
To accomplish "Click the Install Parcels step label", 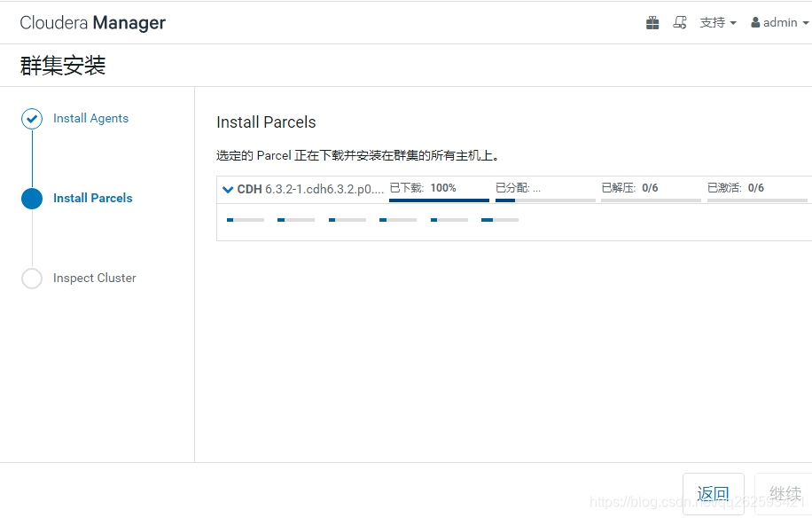I will 93,199.
